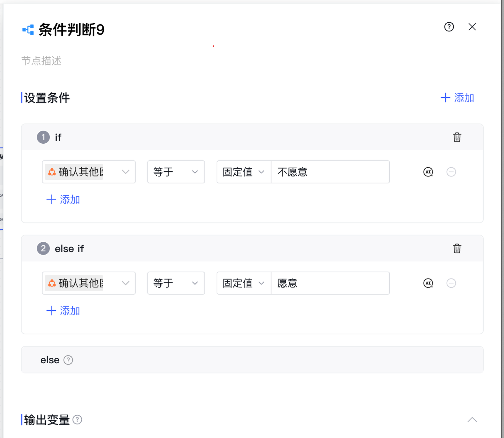Close the 条件判断9 panel
Viewport: 504px width, 438px height.
coord(472,27)
